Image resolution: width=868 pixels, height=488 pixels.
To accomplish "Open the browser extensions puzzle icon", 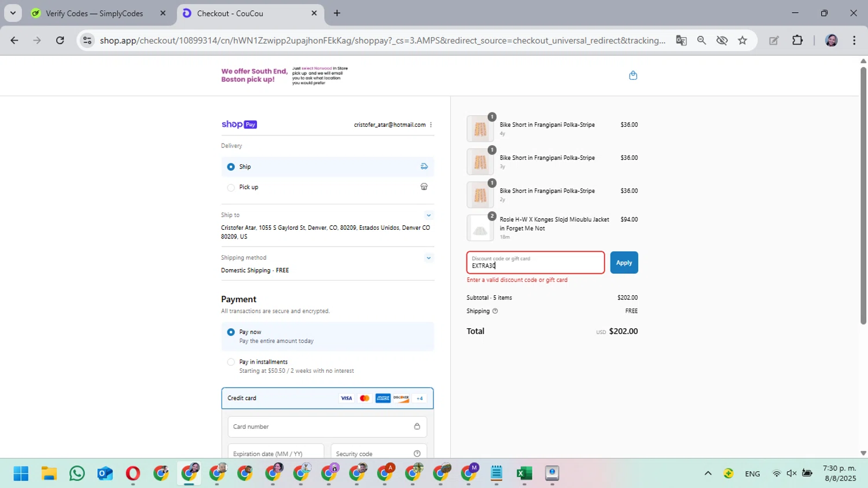I will [x=797, y=41].
